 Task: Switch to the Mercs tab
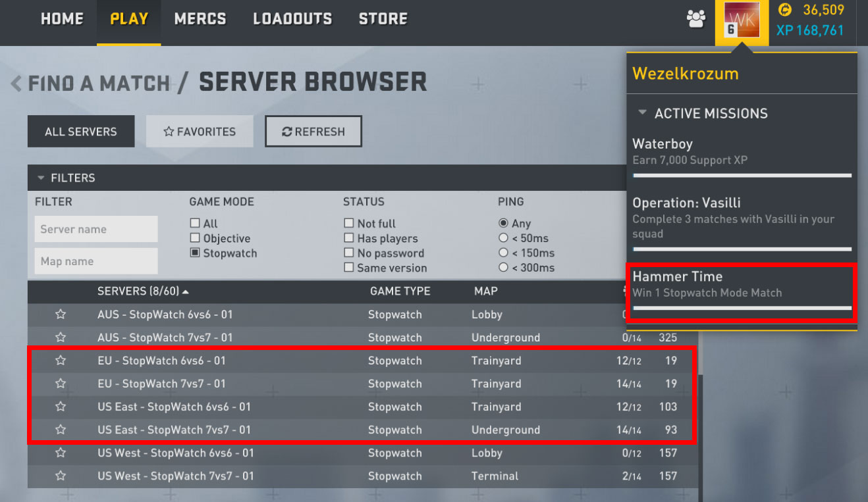click(x=200, y=19)
